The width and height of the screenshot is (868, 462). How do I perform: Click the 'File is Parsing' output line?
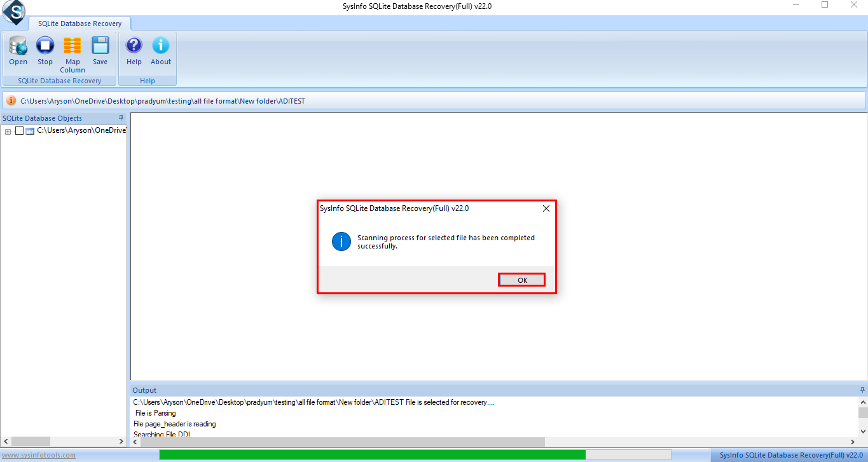coord(156,413)
